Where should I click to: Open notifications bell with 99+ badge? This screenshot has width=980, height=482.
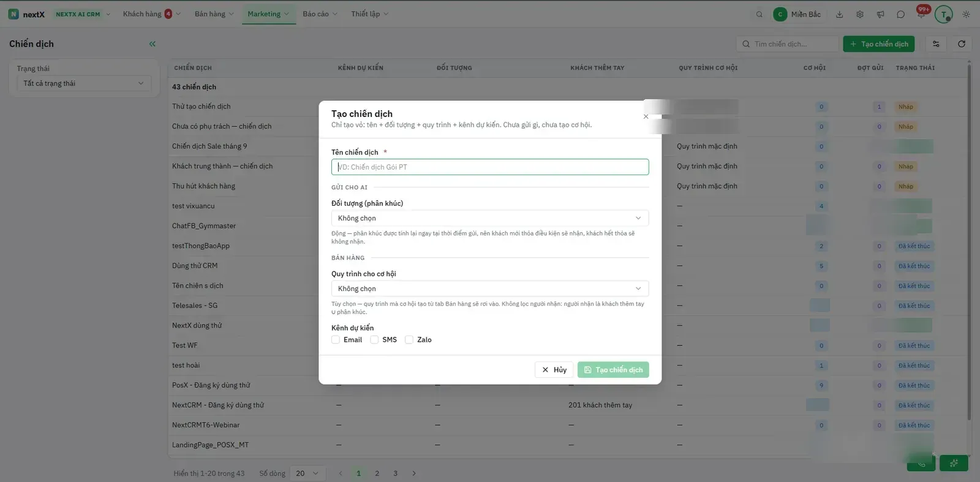pos(921,13)
